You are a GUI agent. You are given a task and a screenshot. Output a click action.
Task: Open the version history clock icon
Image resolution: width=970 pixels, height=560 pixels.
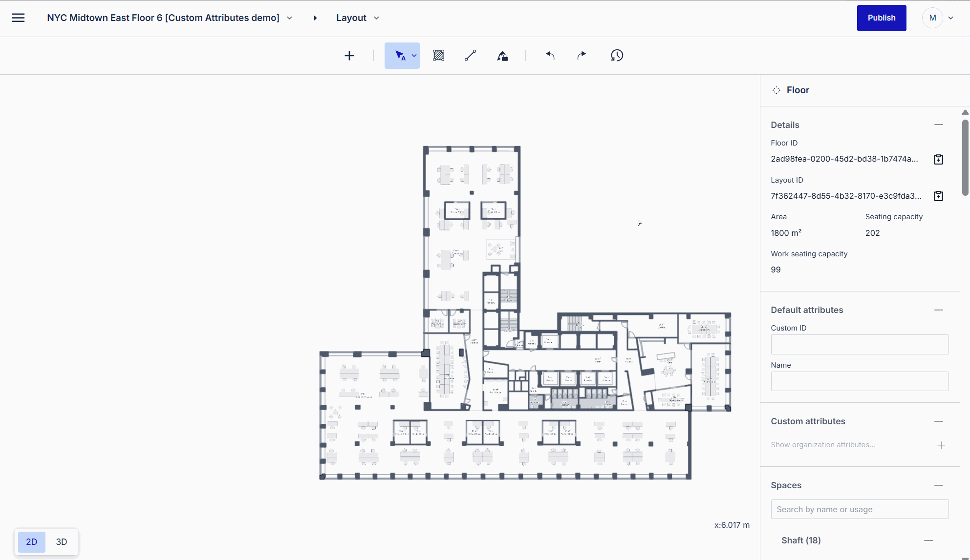tap(617, 56)
